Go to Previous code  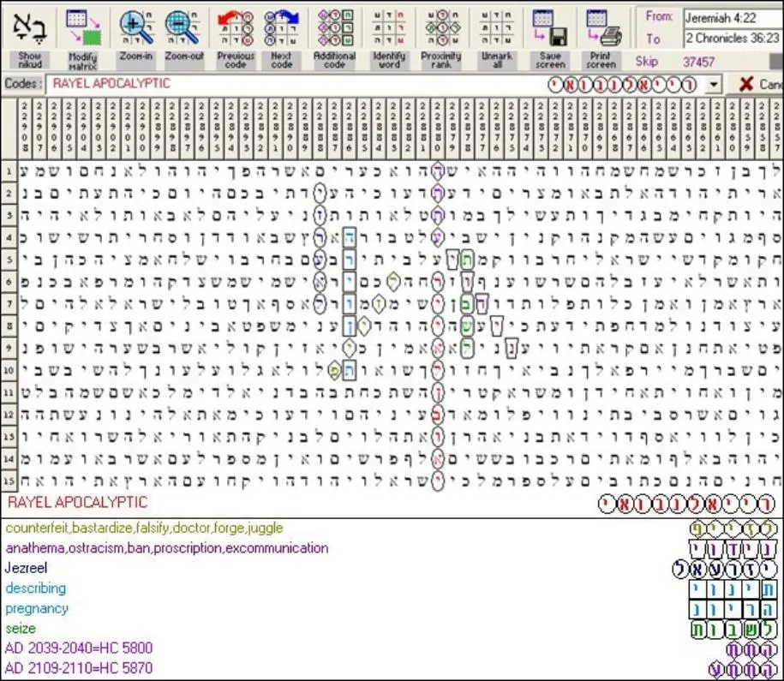click(x=236, y=27)
